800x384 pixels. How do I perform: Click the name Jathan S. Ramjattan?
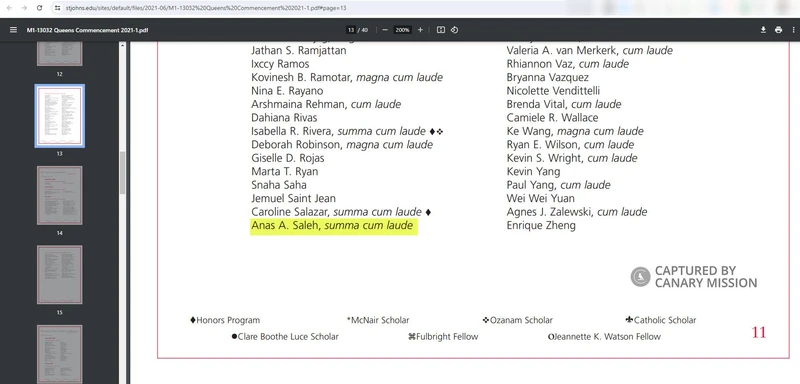pyautogui.click(x=299, y=50)
